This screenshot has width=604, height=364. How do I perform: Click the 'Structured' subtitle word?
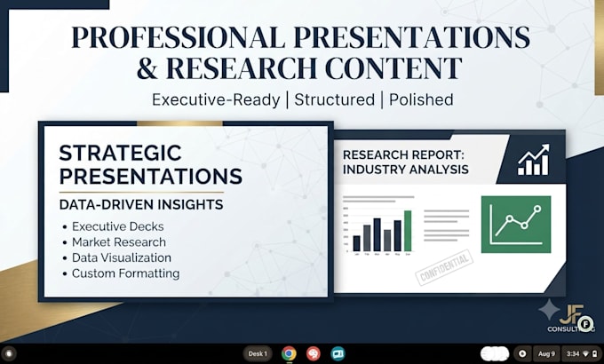[334, 99]
